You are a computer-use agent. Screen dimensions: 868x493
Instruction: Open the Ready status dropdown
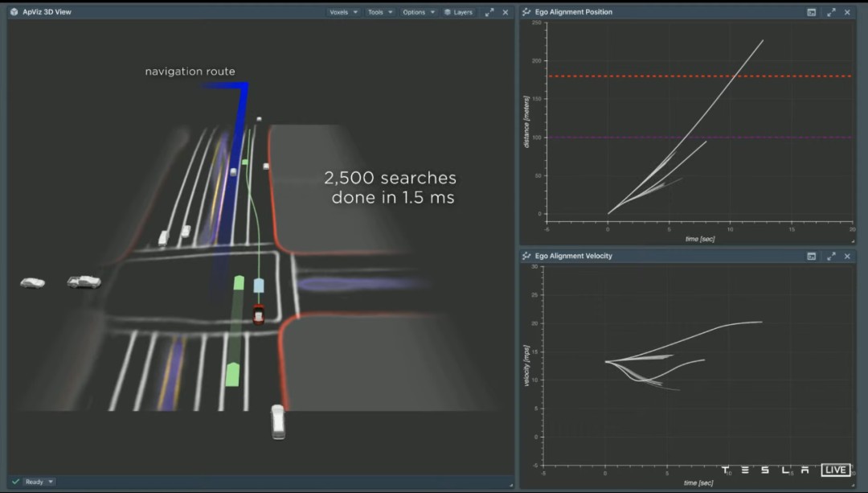click(39, 482)
